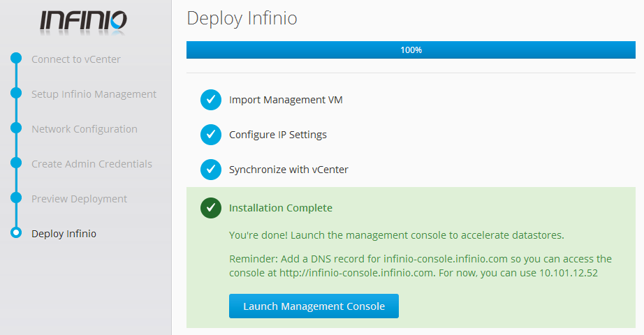Image resolution: width=644 pixels, height=335 pixels.
Task: Click the Synchronize with vCenter checkmark icon
Action: (211, 170)
